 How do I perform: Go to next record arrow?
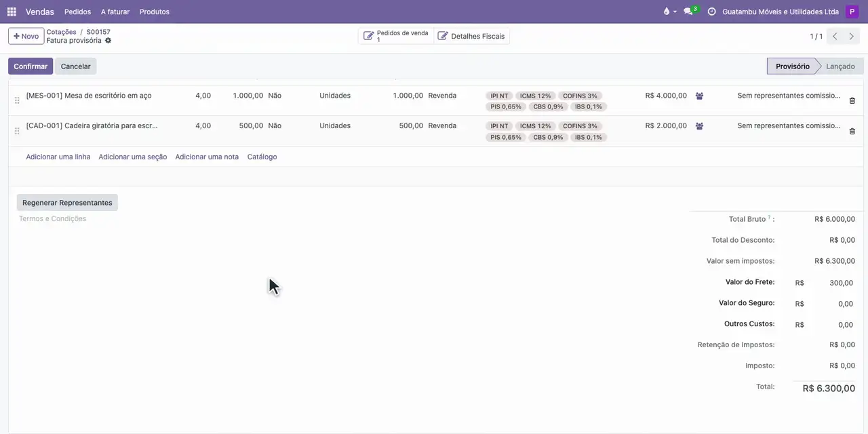click(852, 37)
